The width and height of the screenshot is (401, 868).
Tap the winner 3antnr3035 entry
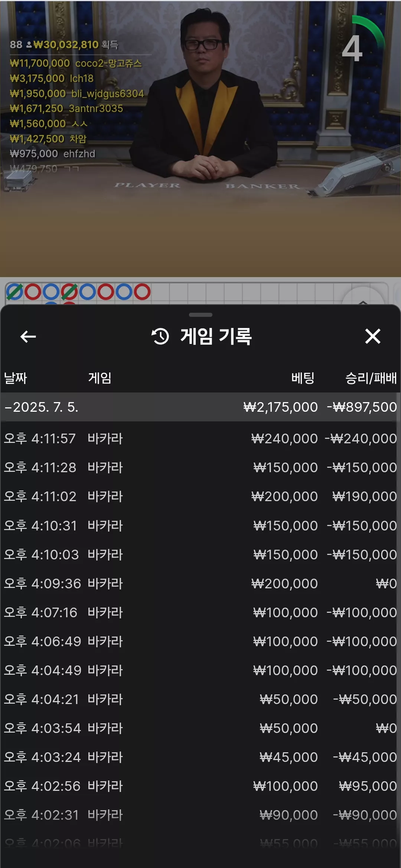66,108
